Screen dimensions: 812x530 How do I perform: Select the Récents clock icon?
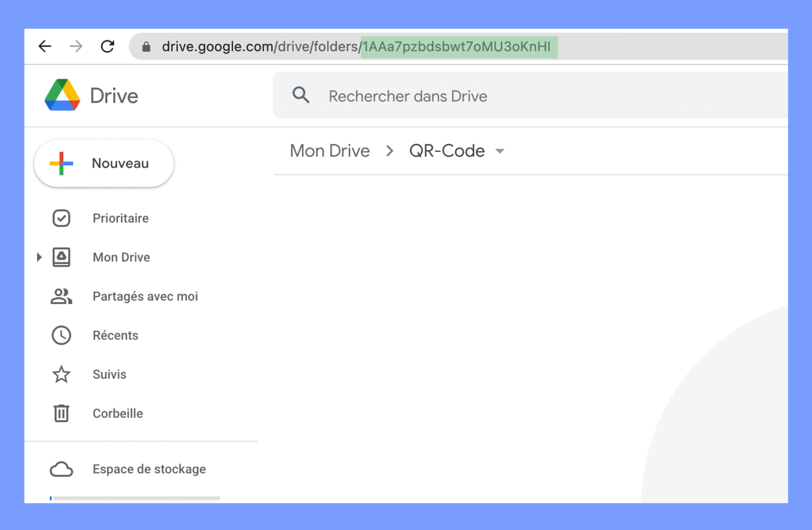point(61,335)
